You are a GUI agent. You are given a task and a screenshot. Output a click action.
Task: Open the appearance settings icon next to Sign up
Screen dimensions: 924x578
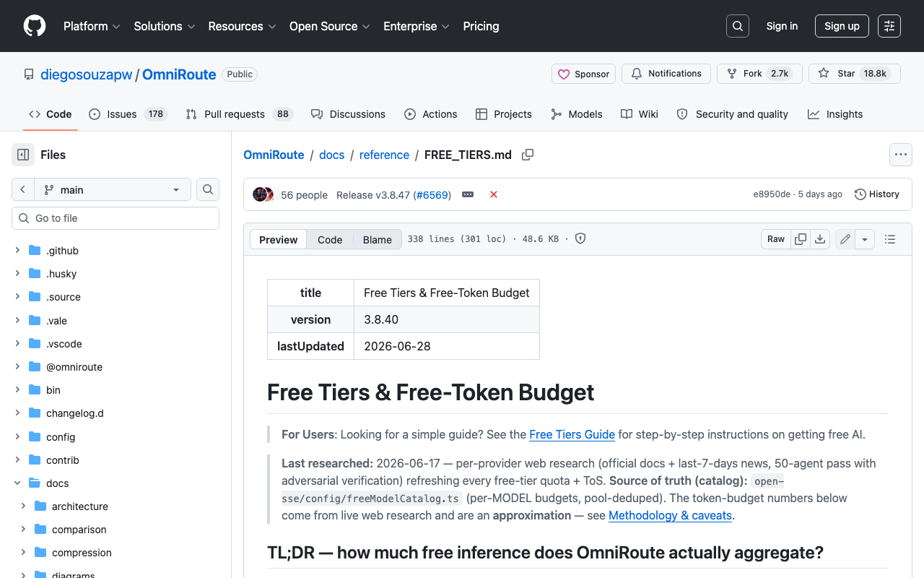pyautogui.click(x=889, y=26)
